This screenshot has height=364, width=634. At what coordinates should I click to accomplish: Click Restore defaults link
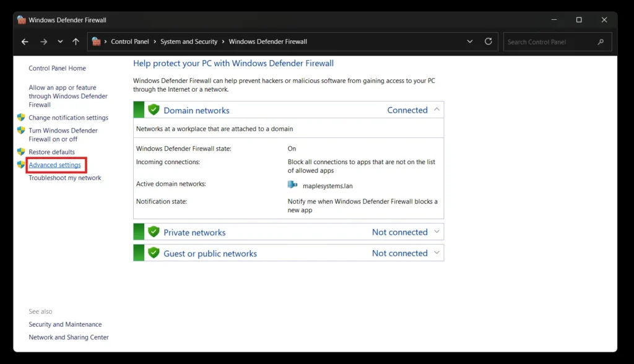coord(51,152)
